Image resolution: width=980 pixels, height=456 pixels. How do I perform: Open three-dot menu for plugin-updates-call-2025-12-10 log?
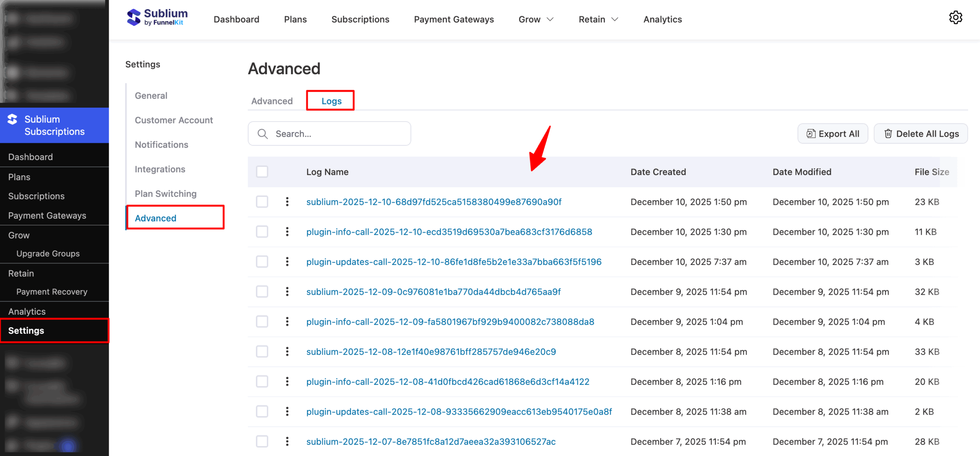tap(287, 262)
